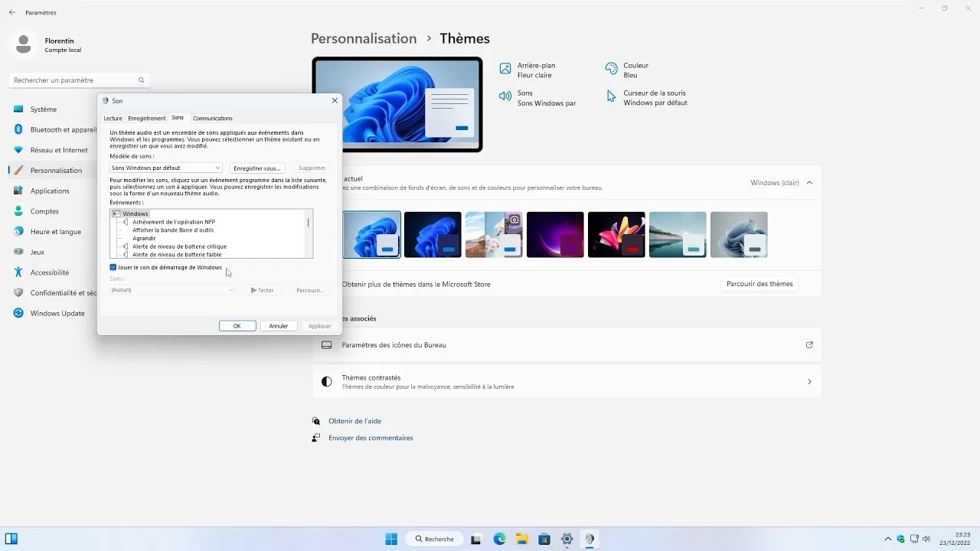The height and width of the screenshot is (551, 980).
Task: Expand Thèmes contrastés chevron
Action: click(x=809, y=381)
